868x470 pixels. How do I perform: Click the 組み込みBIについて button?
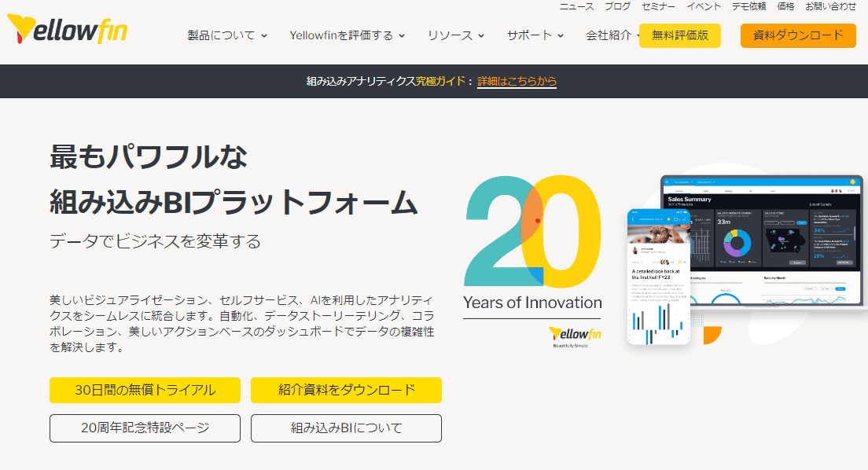click(x=346, y=428)
